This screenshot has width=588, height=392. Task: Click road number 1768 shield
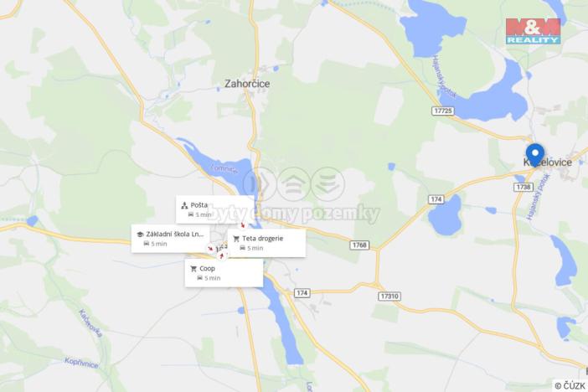click(x=359, y=245)
